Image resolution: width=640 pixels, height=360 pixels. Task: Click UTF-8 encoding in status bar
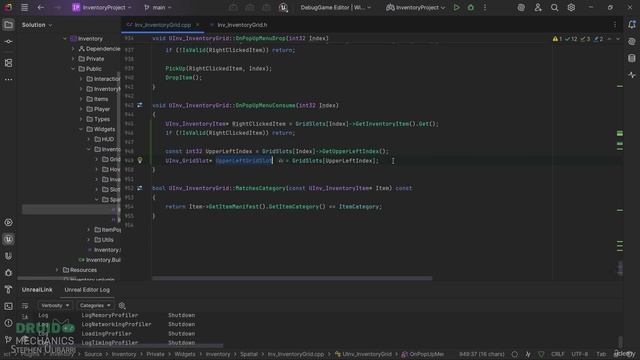point(580,354)
